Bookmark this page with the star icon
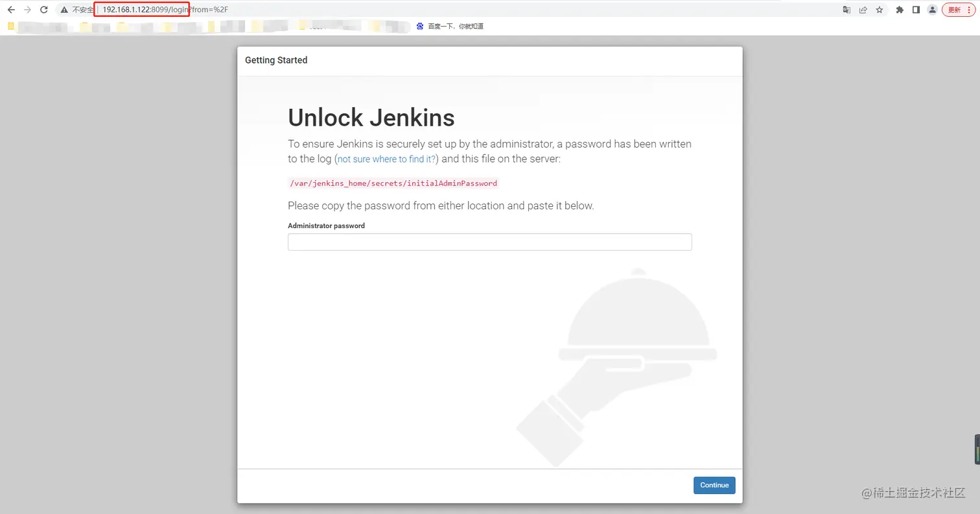Image resolution: width=980 pixels, height=514 pixels. 880,10
